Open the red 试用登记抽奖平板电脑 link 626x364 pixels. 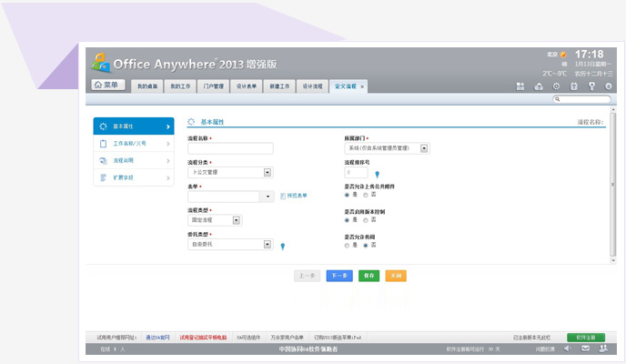coord(203,338)
